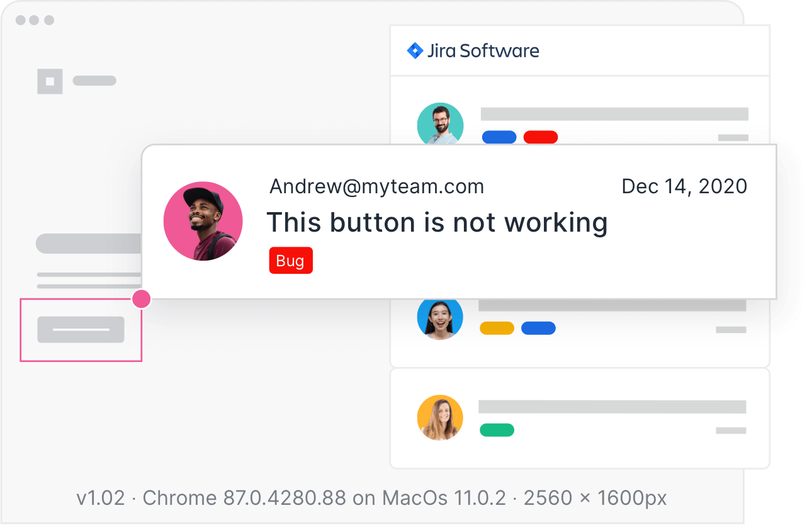Viewport: 812px width, 525px height.
Task: Select the woman avatar on orange background
Action: pos(440,417)
